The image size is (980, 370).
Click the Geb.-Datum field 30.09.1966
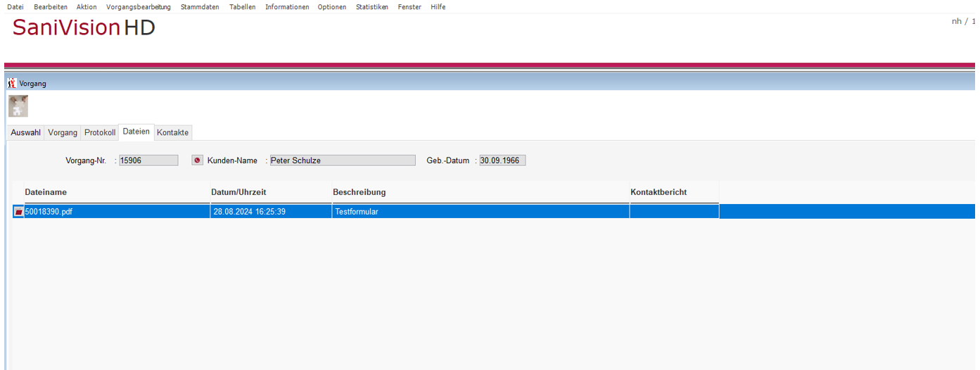point(502,160)
